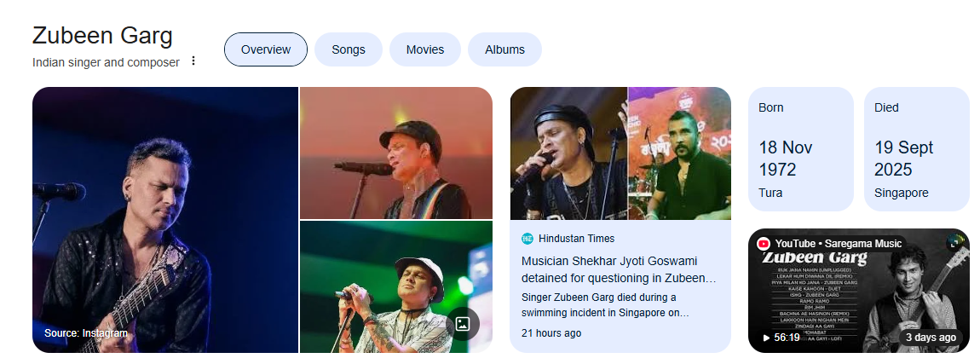
Task: Click the Born 18 Nov 1972 card
Action: tap(800, 149)
